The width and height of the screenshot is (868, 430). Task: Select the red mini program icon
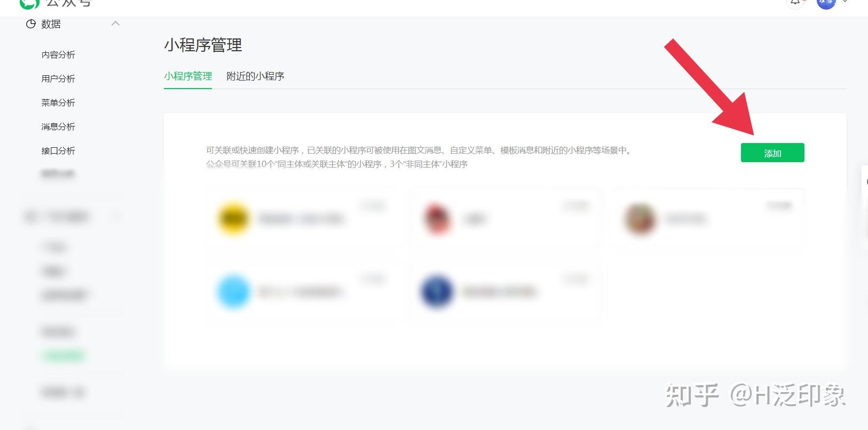coord(437,219)
